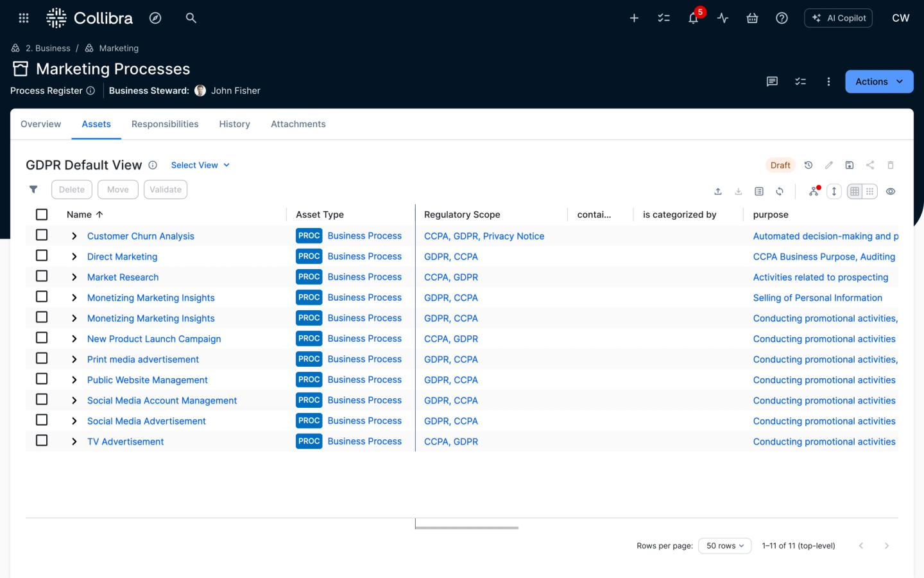Open the TV Advertisement link
This screenshot has width=924, height=578.
coord(125,442)
